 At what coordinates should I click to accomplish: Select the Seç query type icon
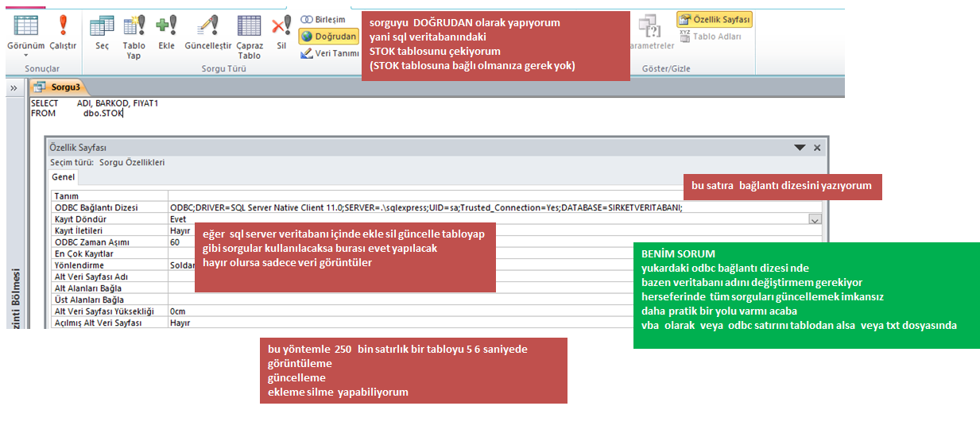point(102,32)
